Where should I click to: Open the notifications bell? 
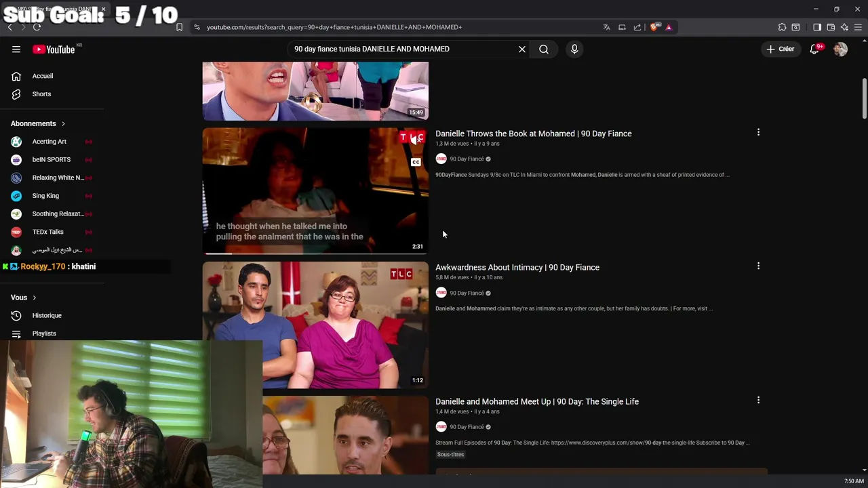tap(814, 49)
